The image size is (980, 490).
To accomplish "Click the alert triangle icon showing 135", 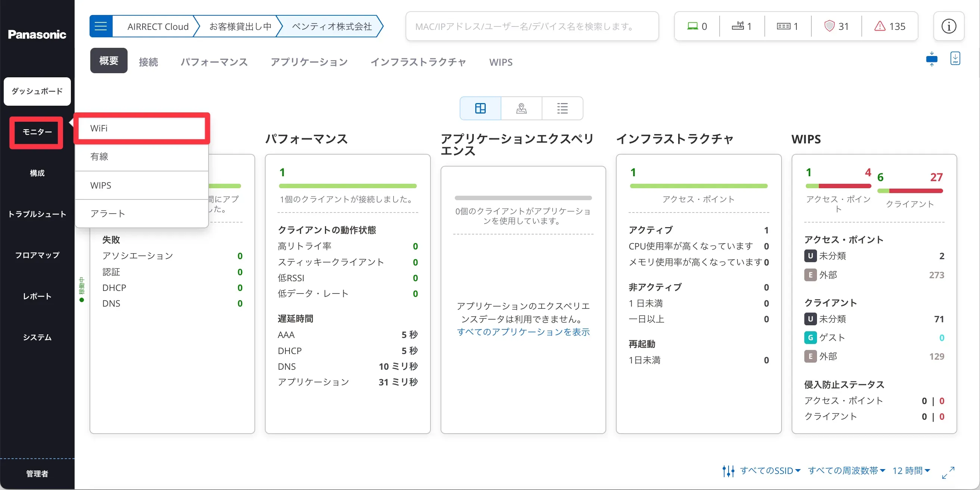I will click(880, 26).
